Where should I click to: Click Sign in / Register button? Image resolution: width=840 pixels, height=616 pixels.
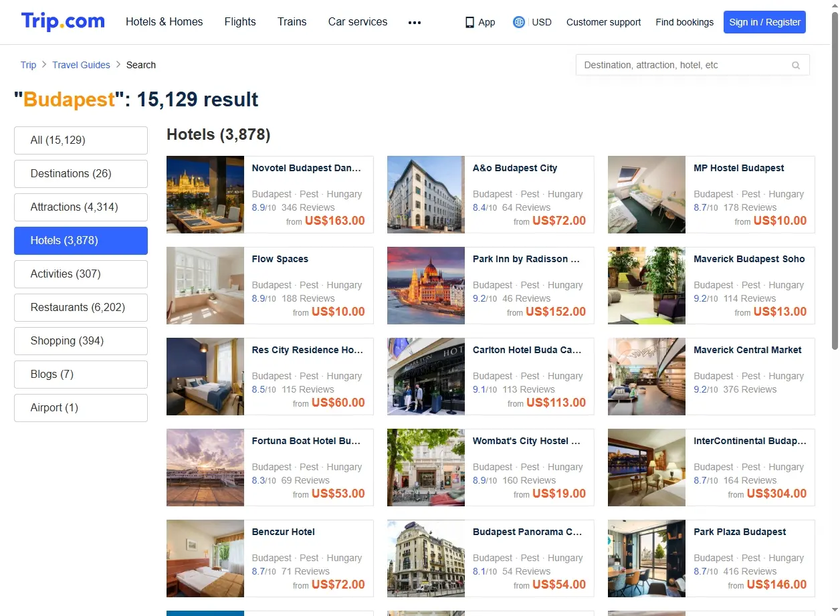[x=764, y=22]
